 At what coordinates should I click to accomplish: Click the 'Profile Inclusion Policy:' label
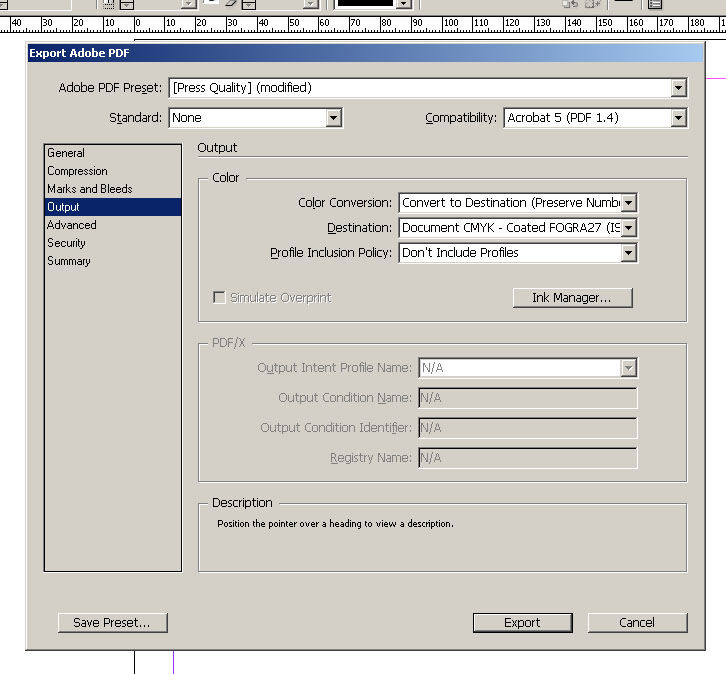tap(331, 253)
